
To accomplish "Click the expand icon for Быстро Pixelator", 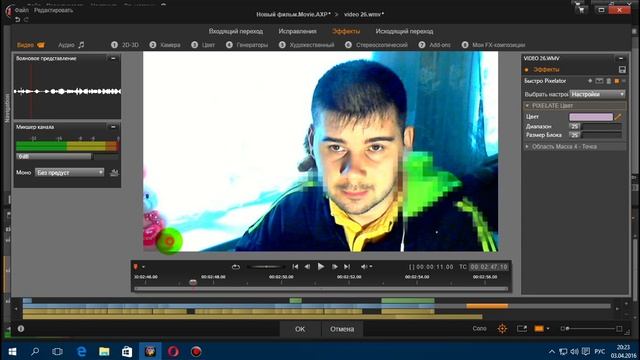I will click(x=599, y=81).
